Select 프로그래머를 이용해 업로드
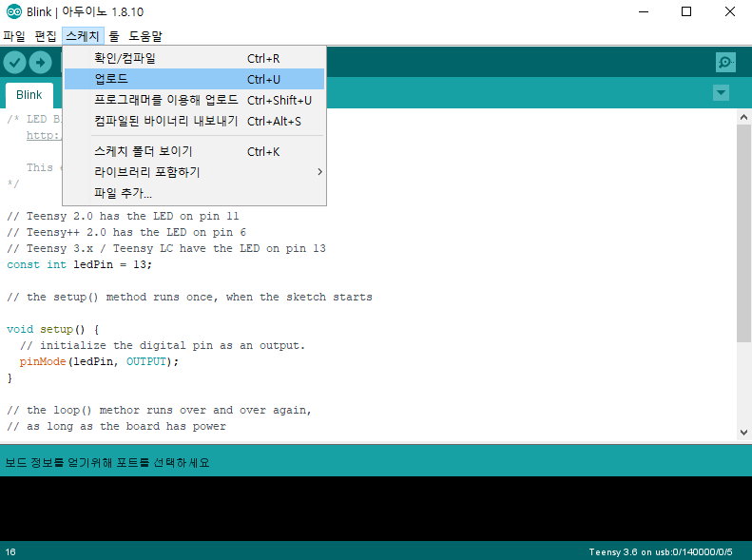Image resolution: width=752 pixels, height=560 pixels. [195, 100]
